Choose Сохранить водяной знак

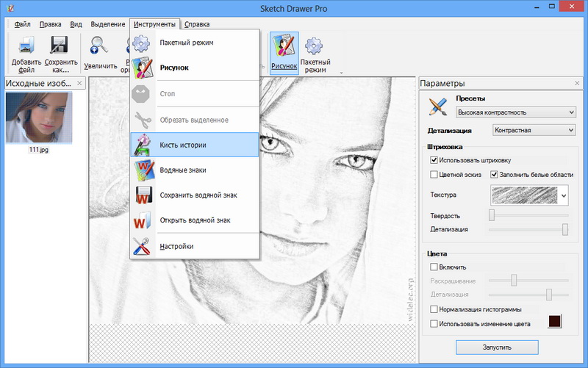(195, 195)
